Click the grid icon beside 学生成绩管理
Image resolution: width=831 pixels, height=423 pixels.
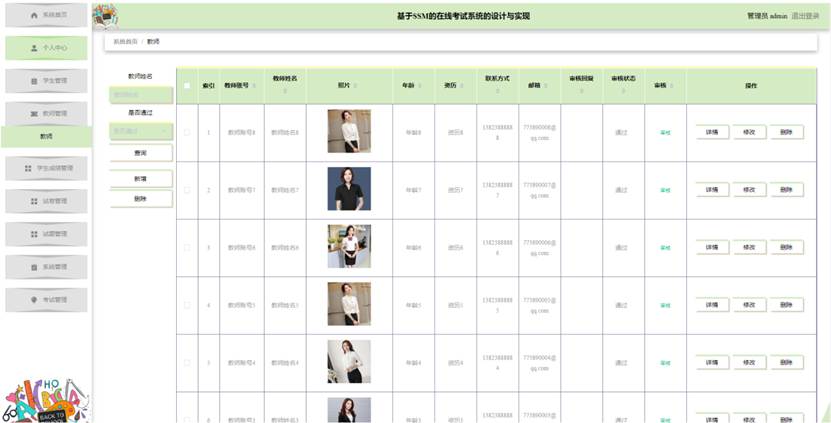(x=28, y=169)
